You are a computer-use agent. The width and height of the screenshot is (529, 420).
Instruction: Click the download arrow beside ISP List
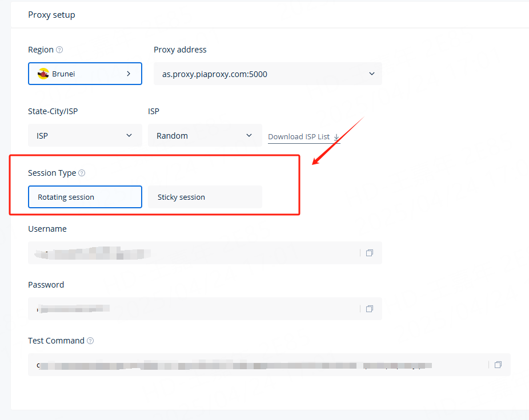[x=336, y=137]
